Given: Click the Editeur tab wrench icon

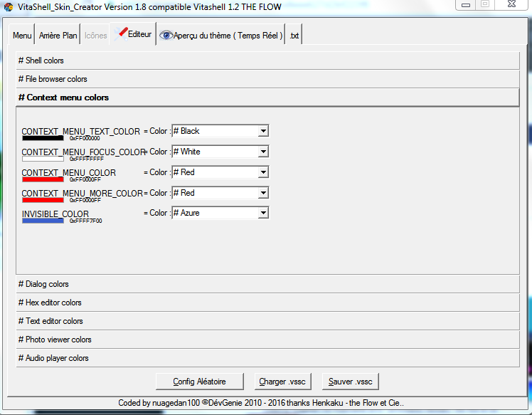Looking at the screenshot, I should pos(121,34).
